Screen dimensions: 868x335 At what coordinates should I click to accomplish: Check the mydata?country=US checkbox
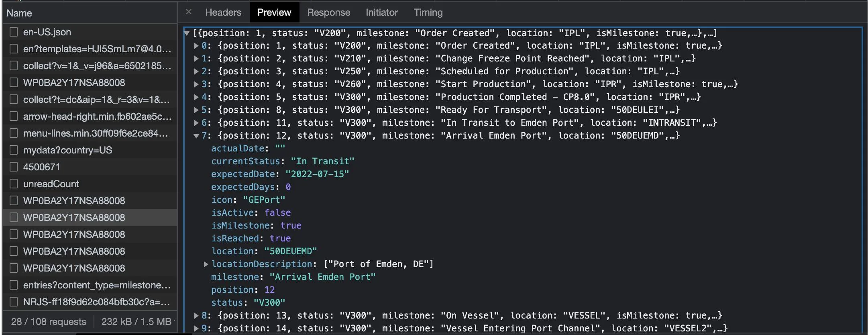(14, 150)
